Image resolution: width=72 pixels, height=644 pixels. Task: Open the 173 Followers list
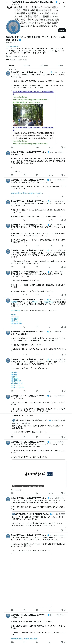point(22,60)
